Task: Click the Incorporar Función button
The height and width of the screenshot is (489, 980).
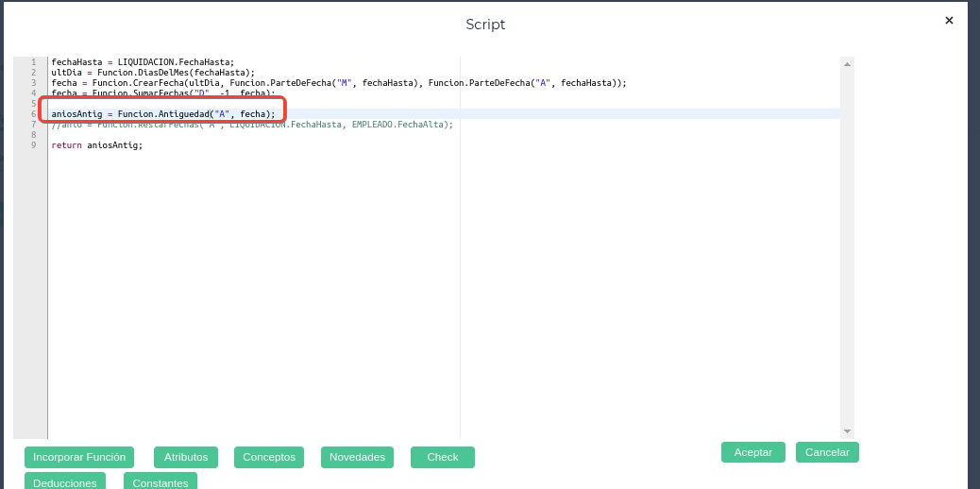Action: point(79,457)
